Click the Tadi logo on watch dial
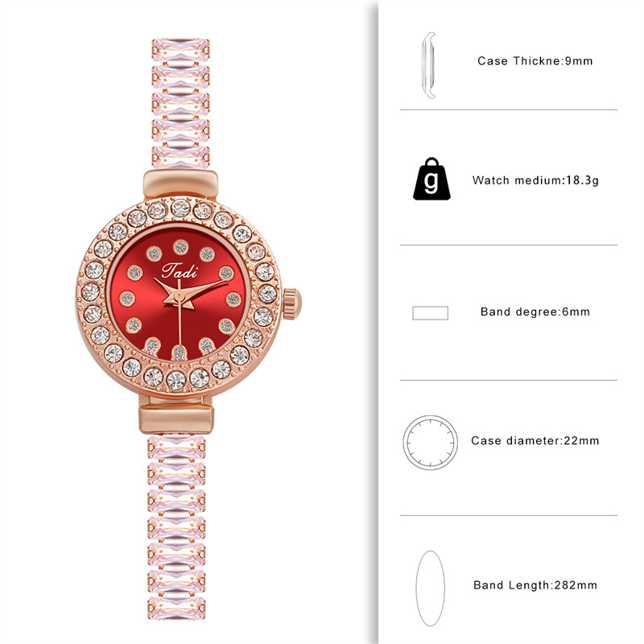This screenshot has height=644, width=644. (x=179, y=270)
